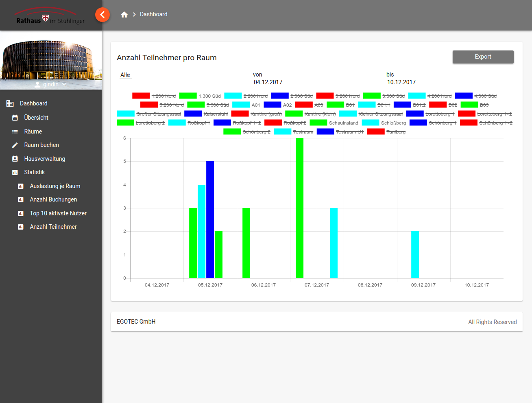Screen dimensions: 532x403
Task: Click the green bar on 06.12.2017
Action: (x=246, y=243)
